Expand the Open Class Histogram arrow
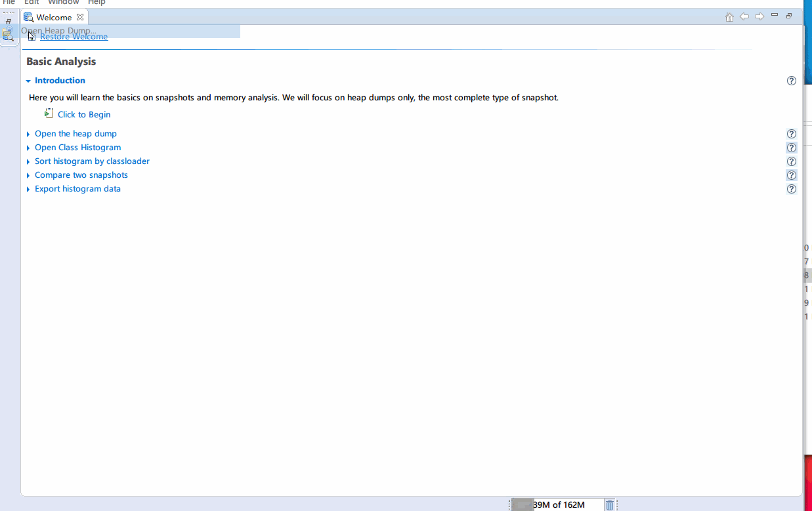This screenshot has width=812, height=511. pyautogui.click(x=28, y=148)
